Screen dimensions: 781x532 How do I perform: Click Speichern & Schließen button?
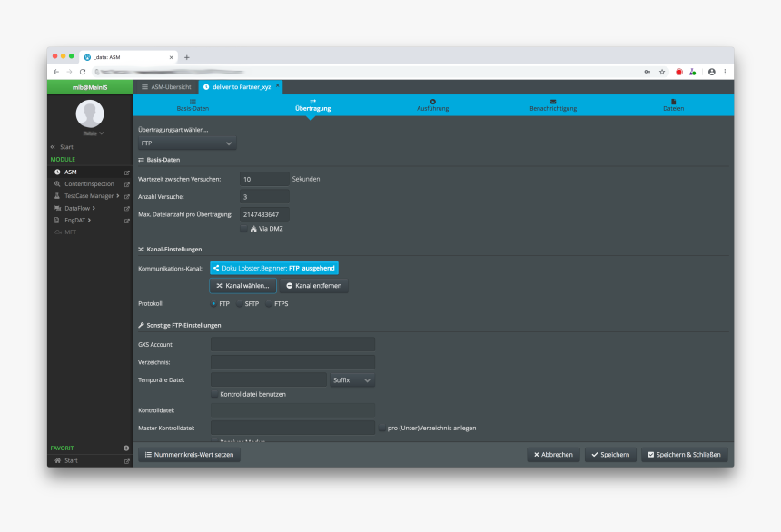pos(684,454)
